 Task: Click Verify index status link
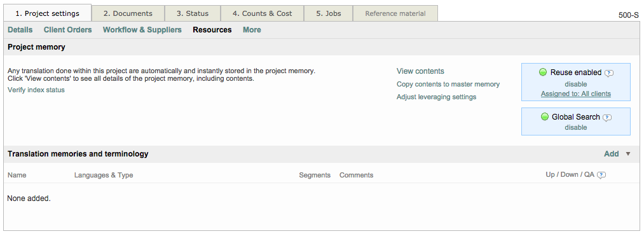coord(36,90)
